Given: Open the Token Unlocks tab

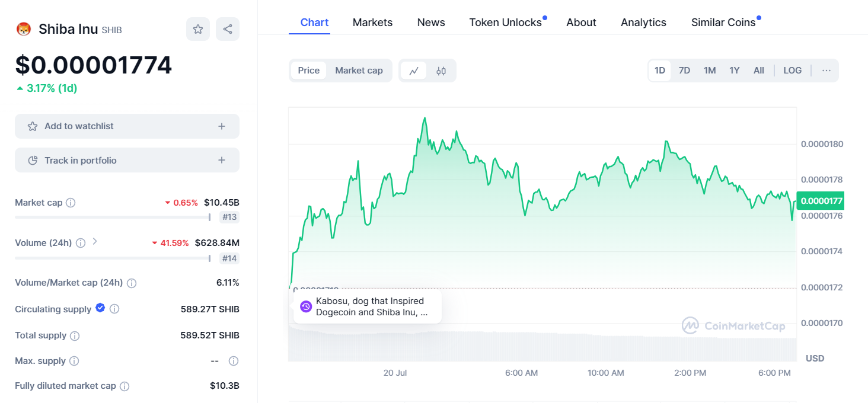Looking at the screenshot, I should 506,23.
